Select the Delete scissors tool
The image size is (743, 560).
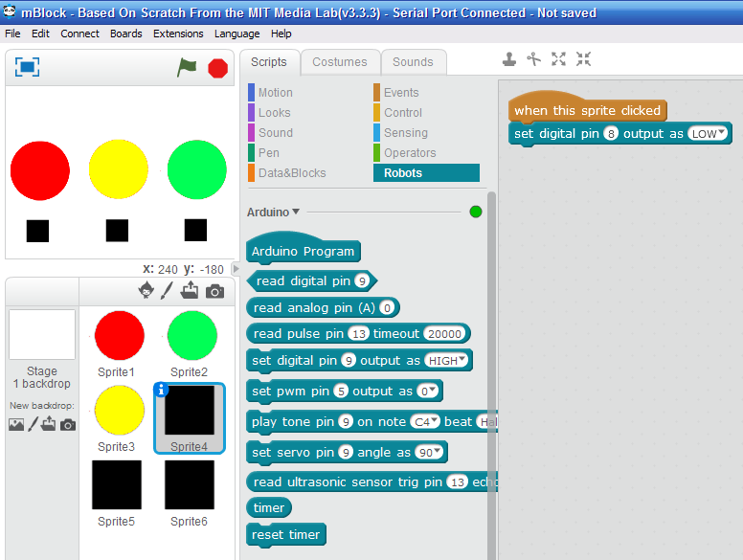coord(534,59)
